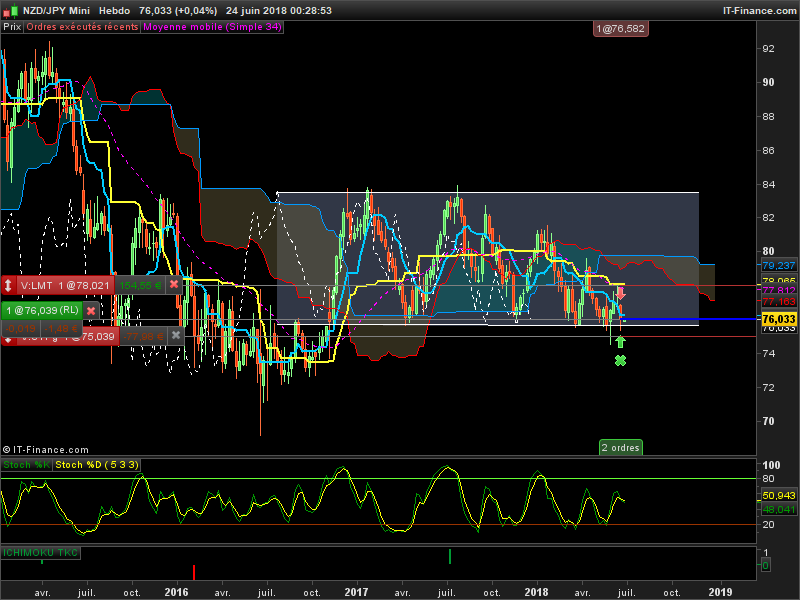
Task: Click the magenta 77,812 moving average tag
Action: tap(779, 290)
